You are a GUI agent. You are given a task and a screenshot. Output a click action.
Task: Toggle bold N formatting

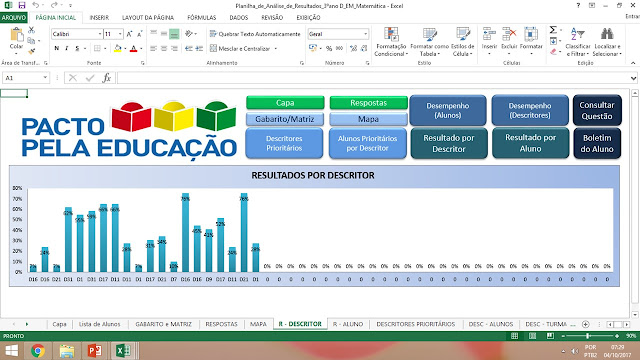click(x=56, y=48)
